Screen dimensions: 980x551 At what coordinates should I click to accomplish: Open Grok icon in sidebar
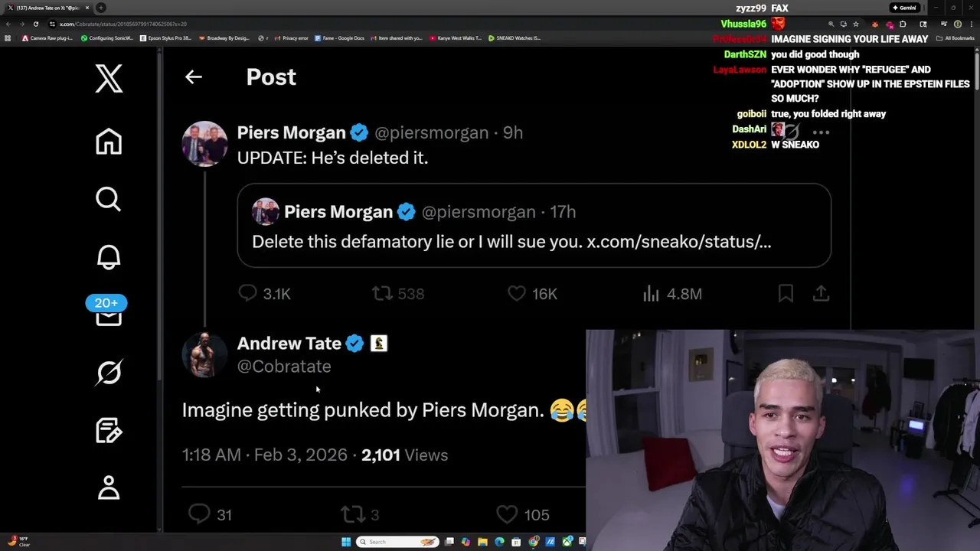click(109, 373)
